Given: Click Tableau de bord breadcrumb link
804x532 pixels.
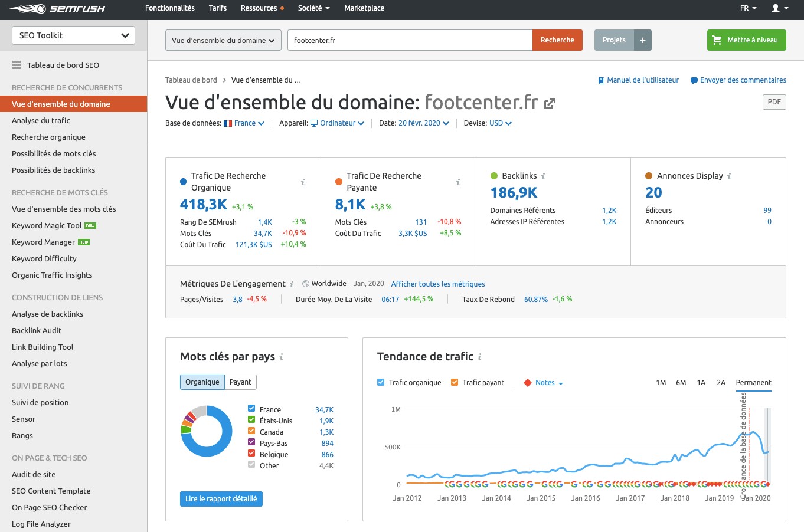Looking at the screenshot, I should pyautogui.click(x=191, y=80).
